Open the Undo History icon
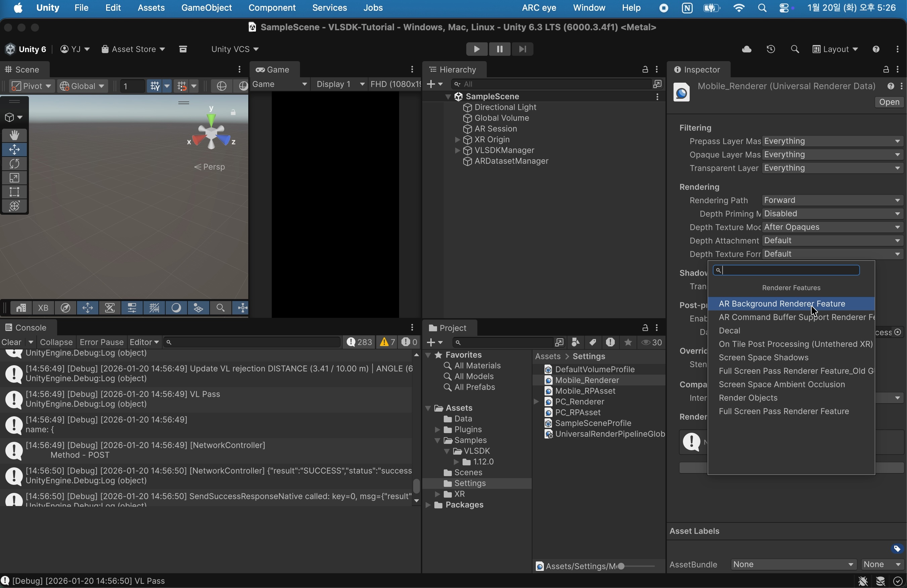Viewport: 907px width, 588px height. (771, 49)
